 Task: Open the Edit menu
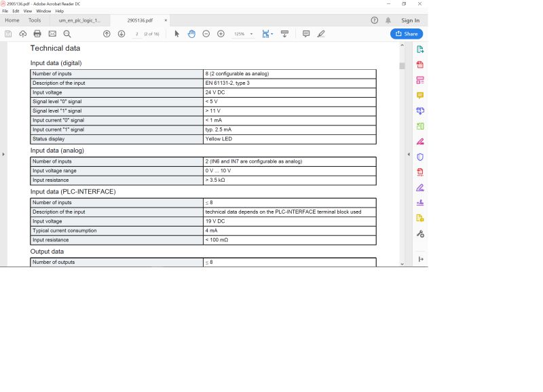click(x=16, y=11)
